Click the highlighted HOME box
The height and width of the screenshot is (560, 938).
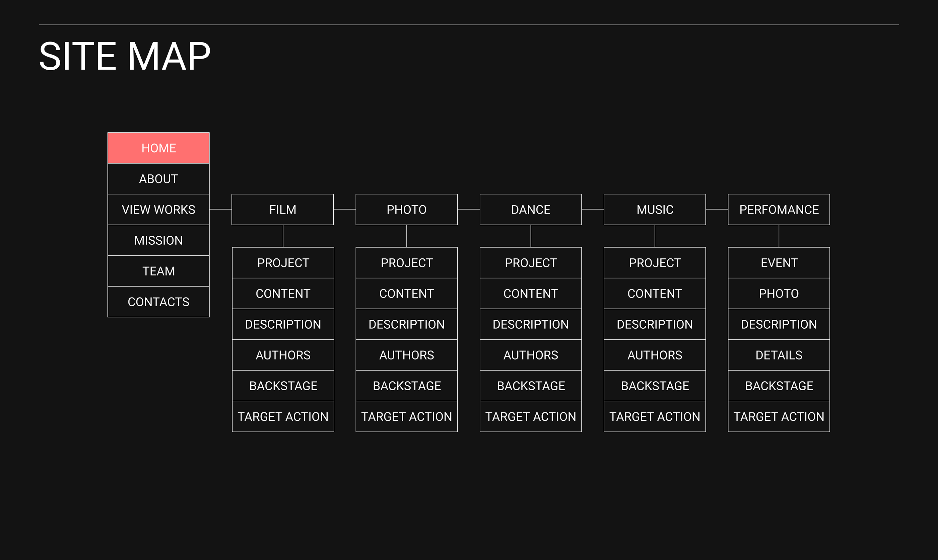pos(158,148)
